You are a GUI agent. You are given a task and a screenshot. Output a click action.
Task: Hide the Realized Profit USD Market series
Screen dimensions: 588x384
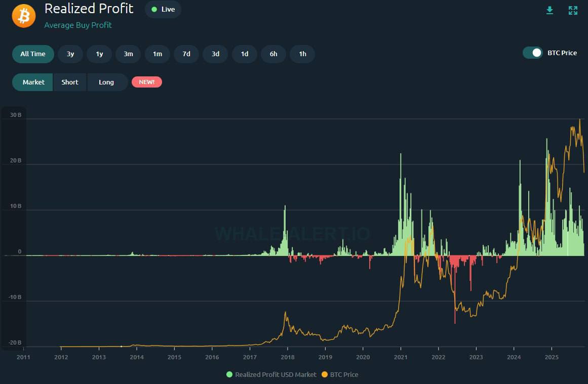coord(271,374)
